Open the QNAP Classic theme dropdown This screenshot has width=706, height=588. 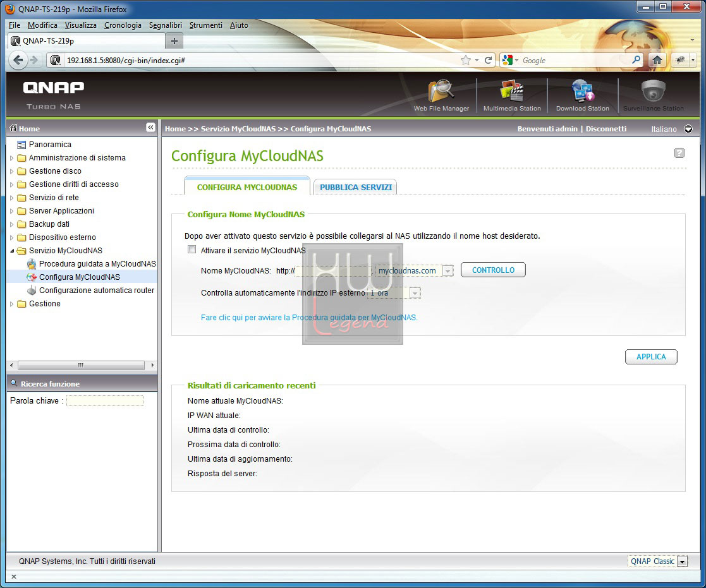coord(683,561)
